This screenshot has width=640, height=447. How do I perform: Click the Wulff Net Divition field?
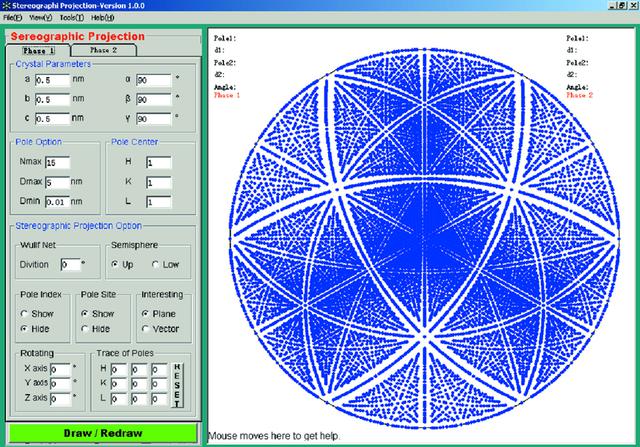71,265
